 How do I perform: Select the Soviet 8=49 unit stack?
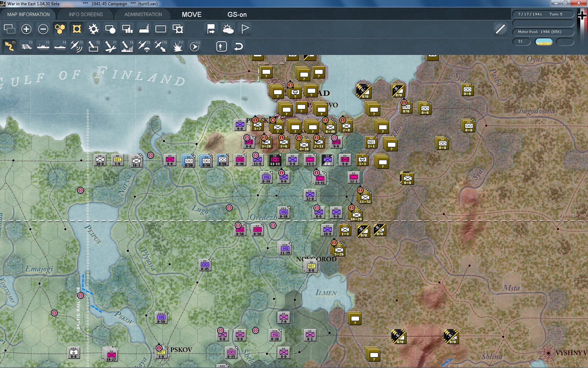330,127
